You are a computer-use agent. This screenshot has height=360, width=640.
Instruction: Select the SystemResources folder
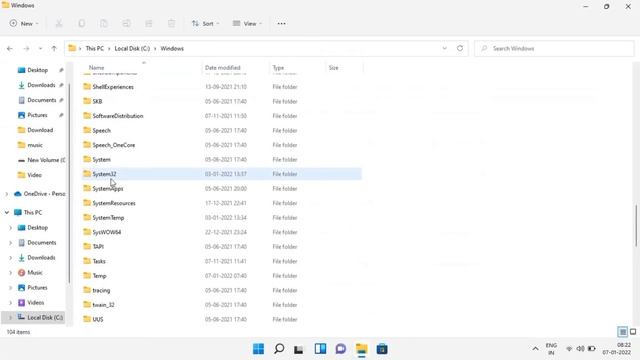point(114,203)
